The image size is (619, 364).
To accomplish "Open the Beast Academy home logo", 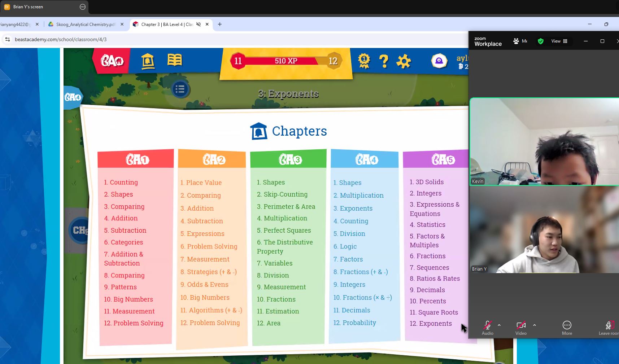I will click(x=112, y=61).
